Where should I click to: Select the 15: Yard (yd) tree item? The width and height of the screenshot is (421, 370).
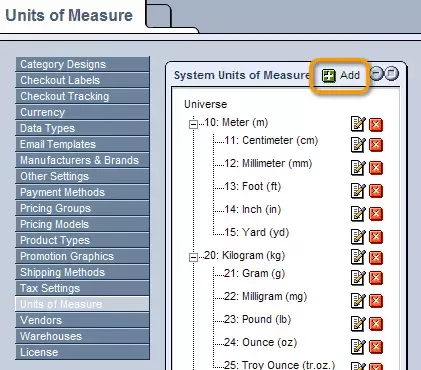(257, 233)
